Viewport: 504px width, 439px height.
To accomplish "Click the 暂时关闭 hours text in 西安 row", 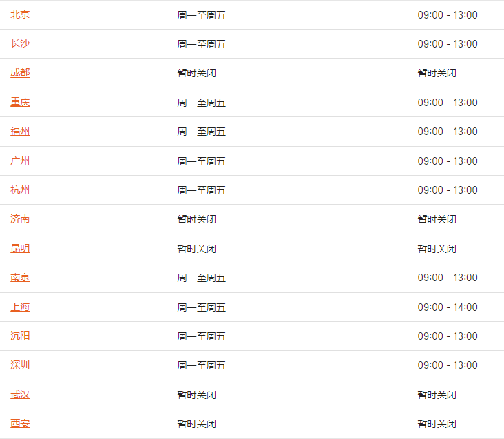I will tap(437, 424).
